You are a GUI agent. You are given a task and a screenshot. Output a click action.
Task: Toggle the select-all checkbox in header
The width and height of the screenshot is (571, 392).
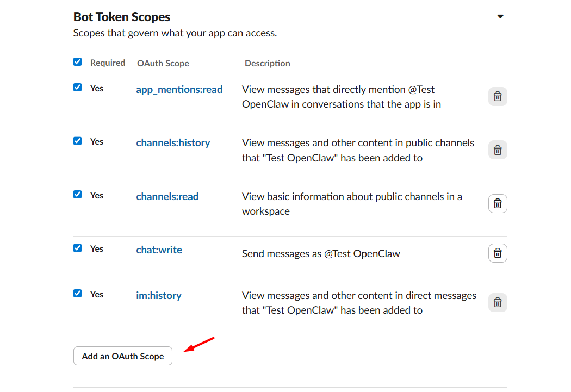point(78,62)
